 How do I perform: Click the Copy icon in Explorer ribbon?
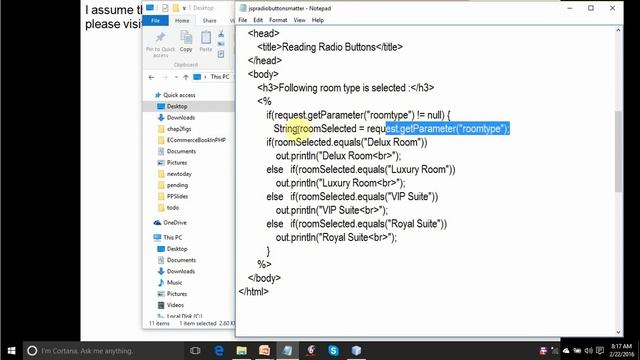(186, 38)
